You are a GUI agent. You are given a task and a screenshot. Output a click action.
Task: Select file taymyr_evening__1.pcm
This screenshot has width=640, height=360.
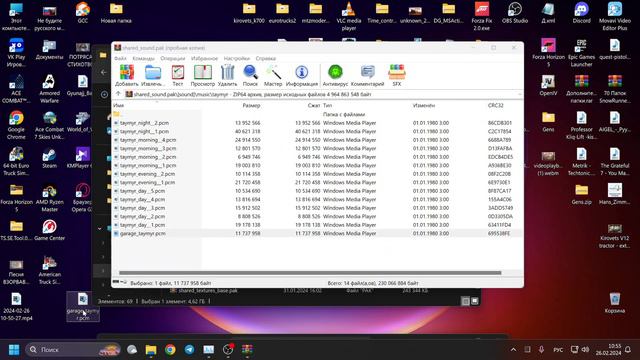317,182
